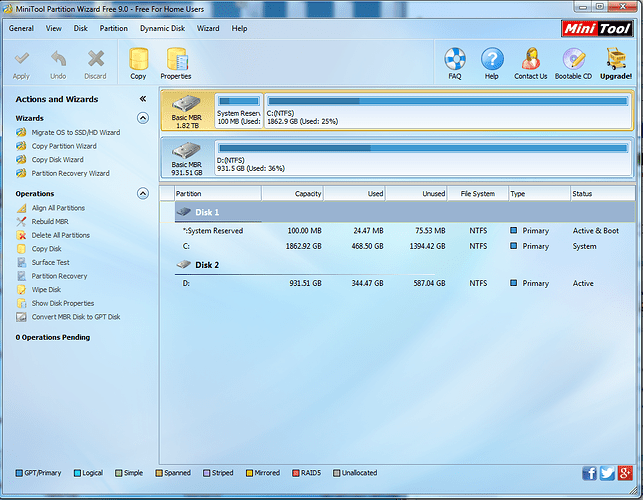This screenshot has height=500, width=643.
Task: Collapse the Operations section
Action: 143,194
